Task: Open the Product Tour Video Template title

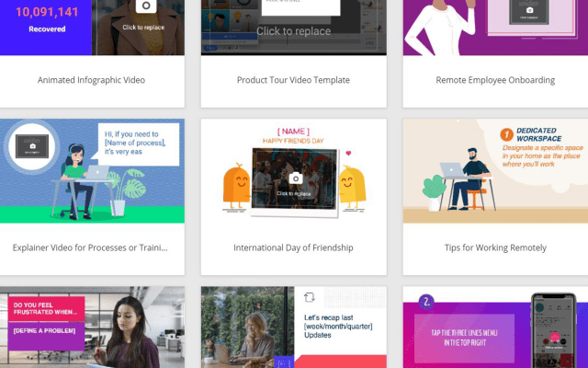Action: coord(293,80)
